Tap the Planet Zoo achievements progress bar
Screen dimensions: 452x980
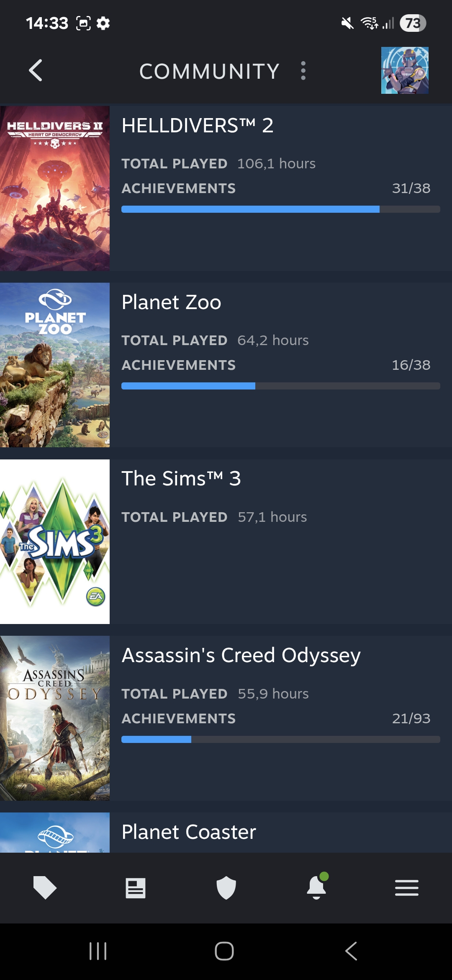pyautogui.click(x=280, y=386)
